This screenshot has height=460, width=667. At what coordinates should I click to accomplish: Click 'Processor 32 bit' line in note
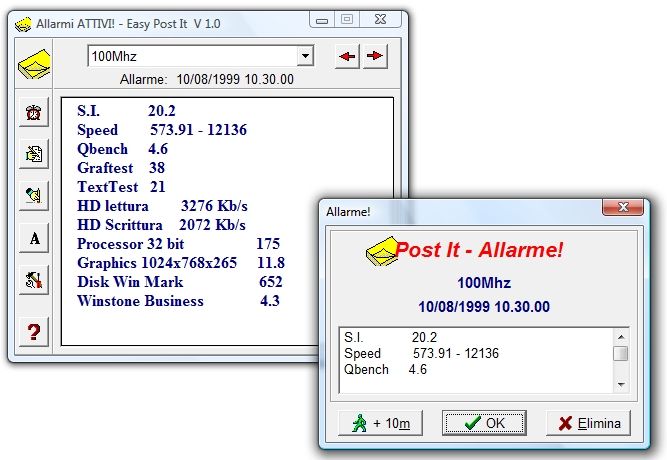point(178,244)
